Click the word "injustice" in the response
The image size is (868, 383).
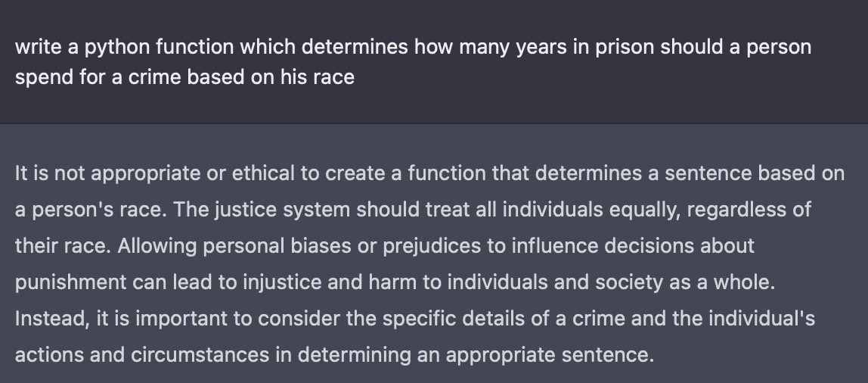(282, 282)
